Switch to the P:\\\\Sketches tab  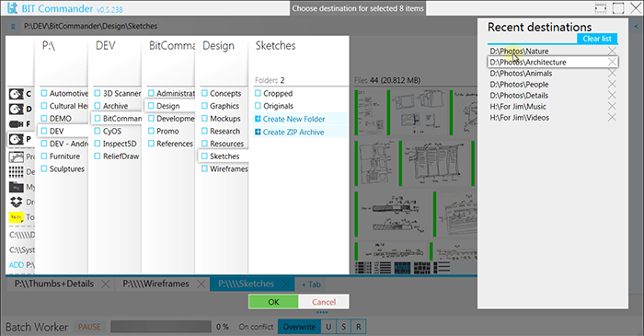246,284
